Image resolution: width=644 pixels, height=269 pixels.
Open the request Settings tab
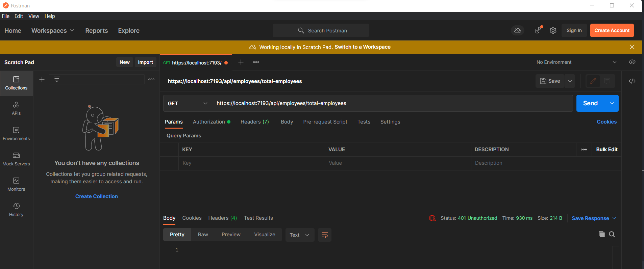click(x=390, y=122)
